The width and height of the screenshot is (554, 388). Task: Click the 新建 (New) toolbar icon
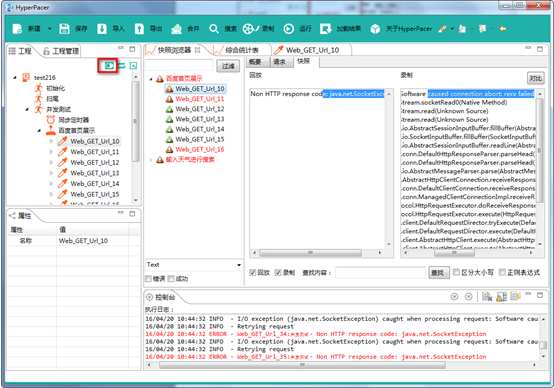(17, 29)
